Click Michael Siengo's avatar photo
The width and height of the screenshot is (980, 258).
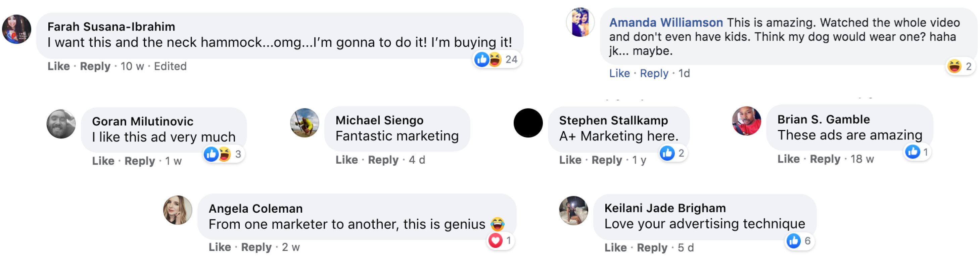coord(305,123)
